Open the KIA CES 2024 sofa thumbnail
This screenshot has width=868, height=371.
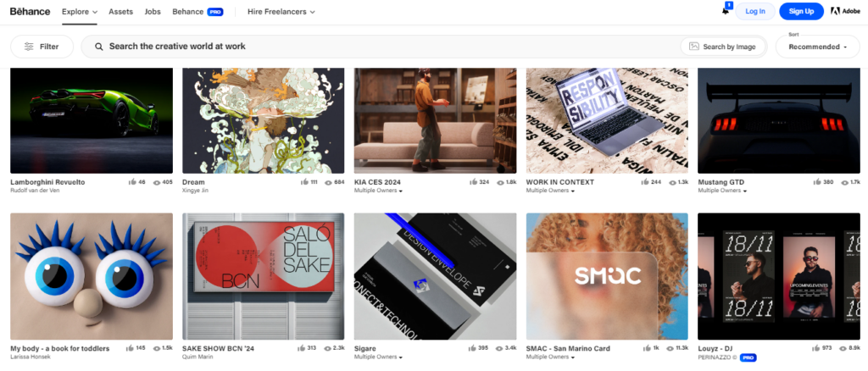point(435,120)
